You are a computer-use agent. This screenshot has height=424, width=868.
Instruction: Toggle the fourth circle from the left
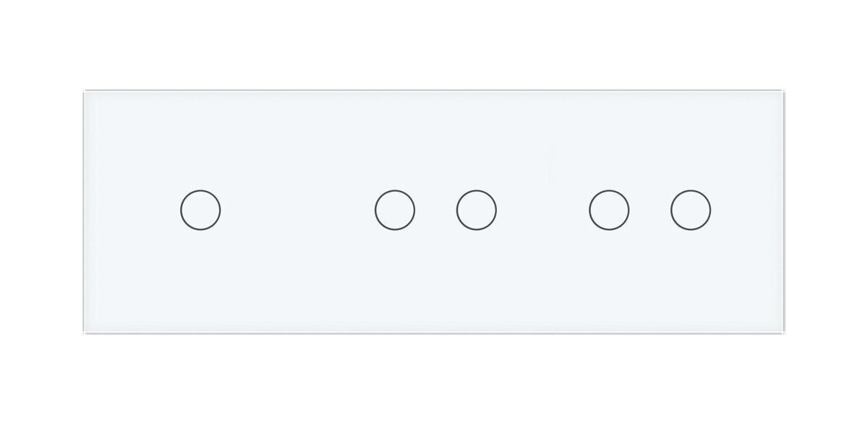(609, 211)
